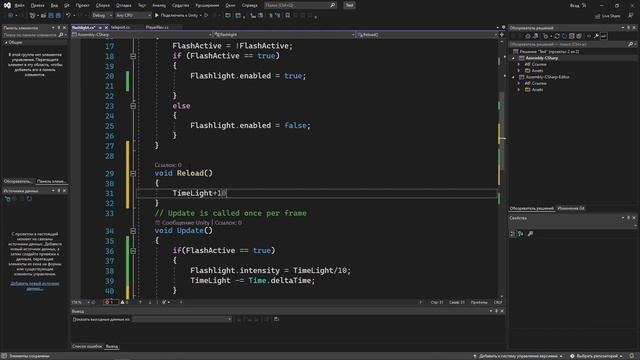Close the Панель элементов panel
Viewport: 640px width, 360px height.
[x=64, y=28]
